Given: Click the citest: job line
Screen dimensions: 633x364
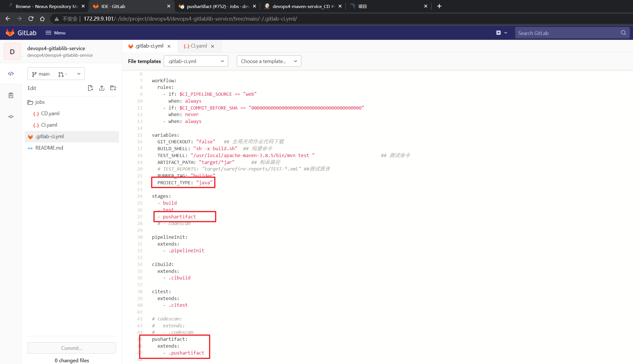Looking at the screenshot, I should pyautogui.click(x=161, y=291).
